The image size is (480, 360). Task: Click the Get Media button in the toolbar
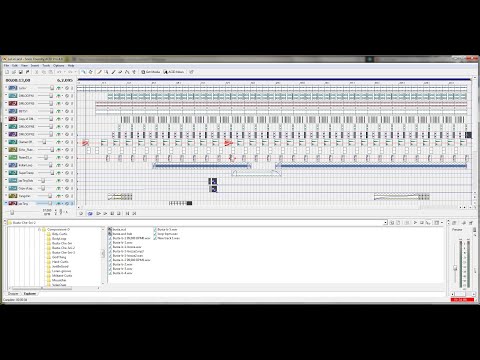click(x=151, y=72)
